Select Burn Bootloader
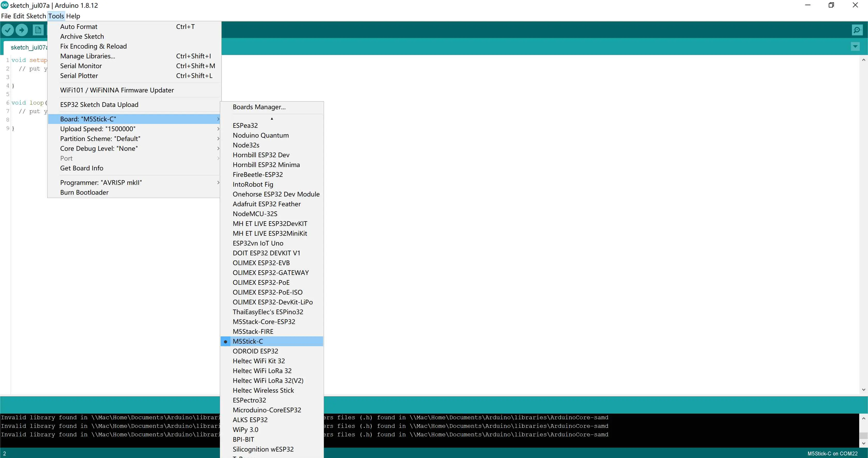 pos(134,192)
